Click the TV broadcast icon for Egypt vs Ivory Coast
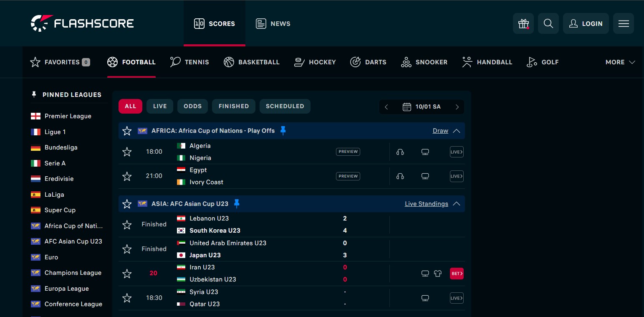The width and height of the screenshot is (644, 317). coord(425,176)
